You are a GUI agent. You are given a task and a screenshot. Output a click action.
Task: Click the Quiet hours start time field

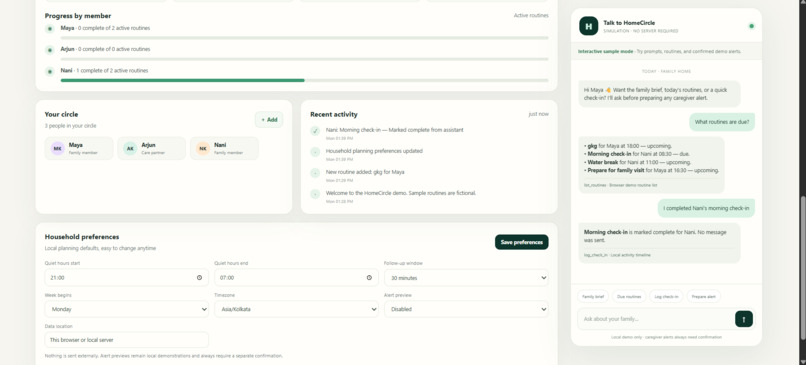coord(126,278)
